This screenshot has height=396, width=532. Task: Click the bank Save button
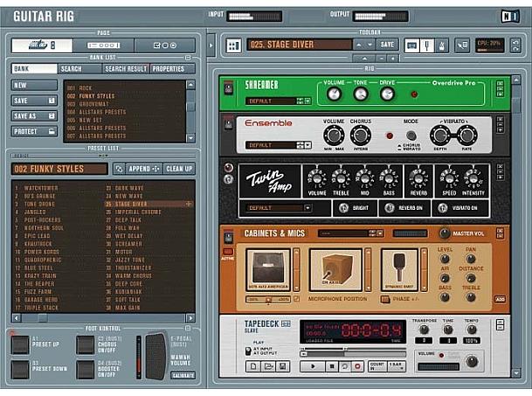pyautogui.click(x=34, y=101)
